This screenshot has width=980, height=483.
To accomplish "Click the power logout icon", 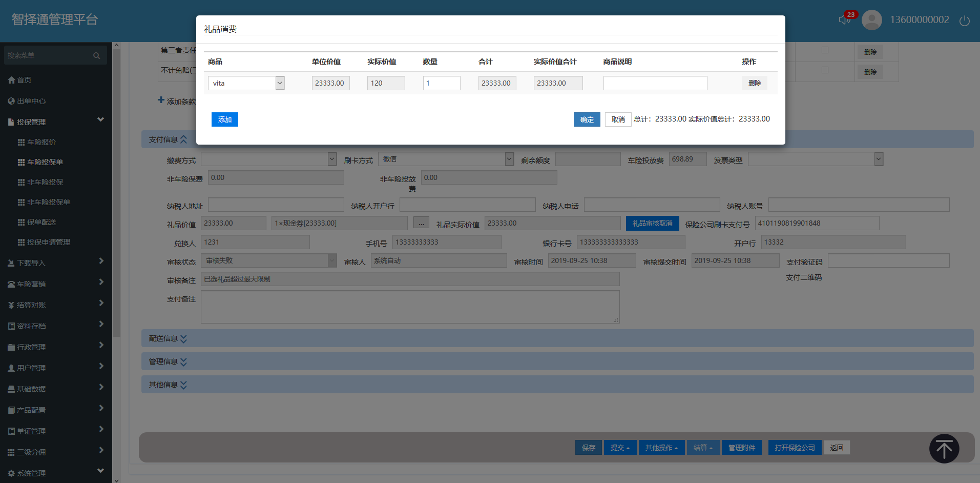I will [964, 21].
